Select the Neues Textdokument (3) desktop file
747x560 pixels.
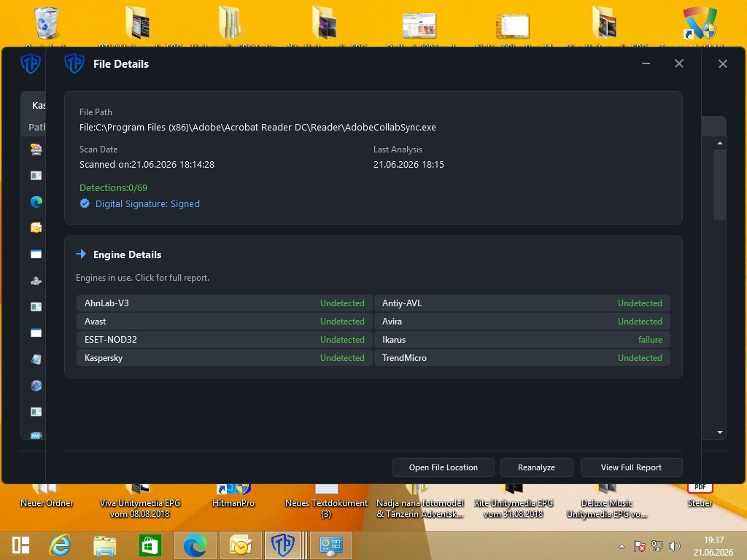click(326, 502)
